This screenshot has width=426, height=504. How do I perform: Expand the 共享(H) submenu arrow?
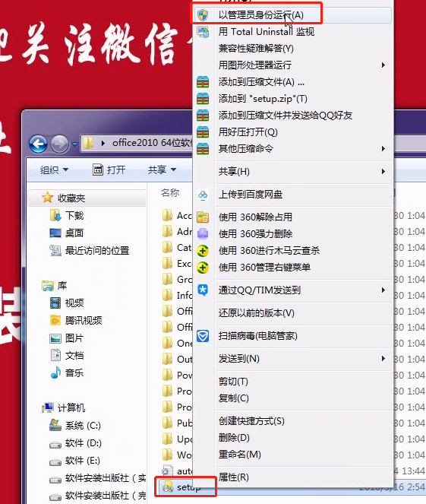383,172
